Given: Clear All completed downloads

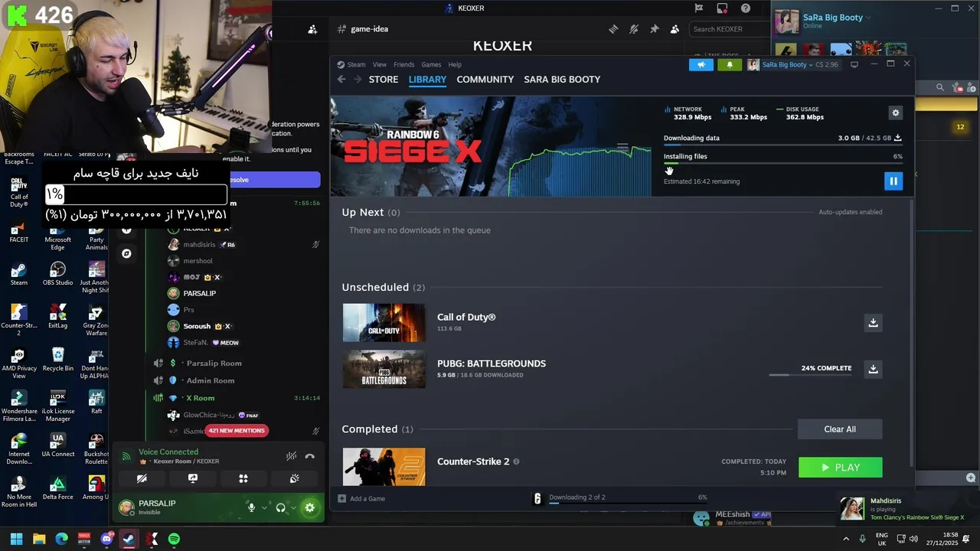Looking at the screenshot, I should (x=840, y=429).
